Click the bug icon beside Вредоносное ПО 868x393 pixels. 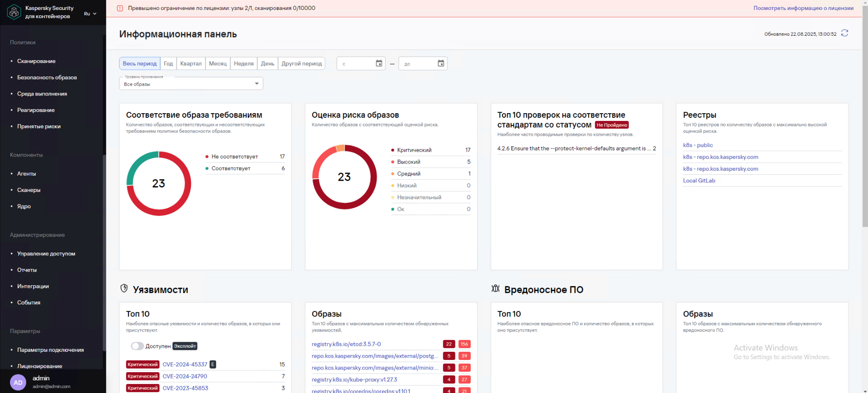tap(495, 288)
